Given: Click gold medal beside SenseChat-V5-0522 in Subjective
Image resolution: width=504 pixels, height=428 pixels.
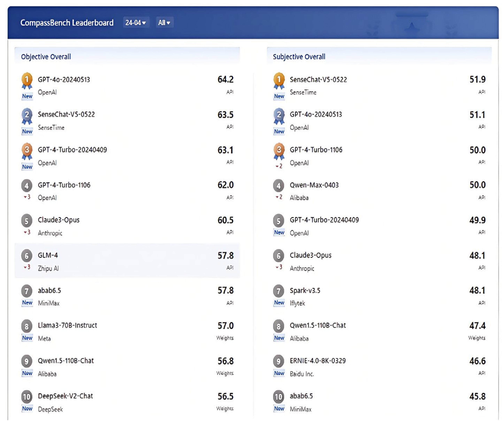Looking at the screenshot, I should (x=279, y=79).
